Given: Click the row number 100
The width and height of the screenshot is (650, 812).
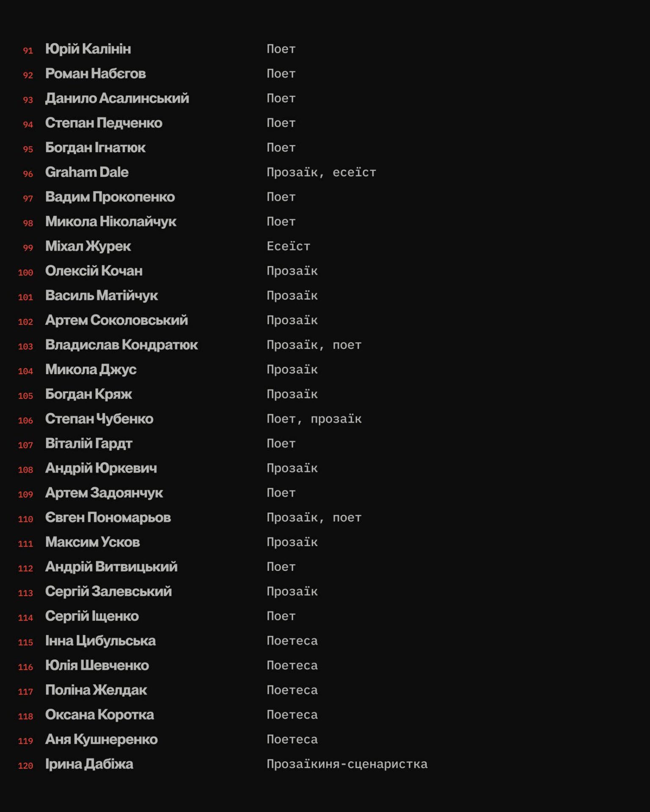Looking at the screenshot, I should (x=25, y=272).
